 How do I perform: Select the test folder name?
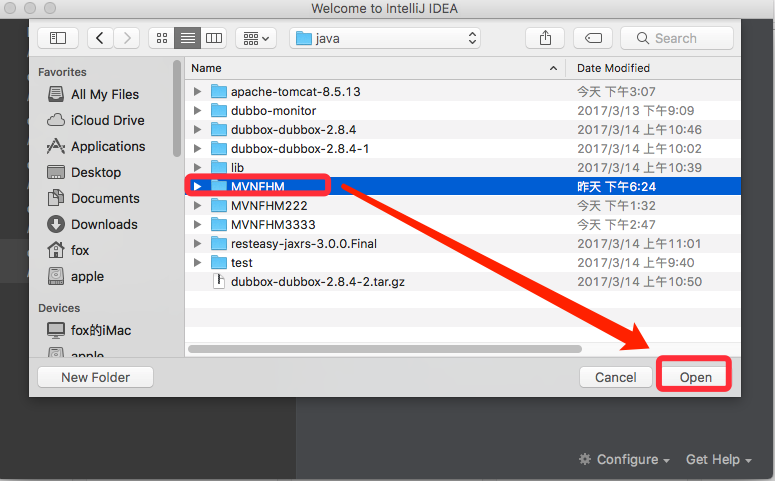[242, 262]
